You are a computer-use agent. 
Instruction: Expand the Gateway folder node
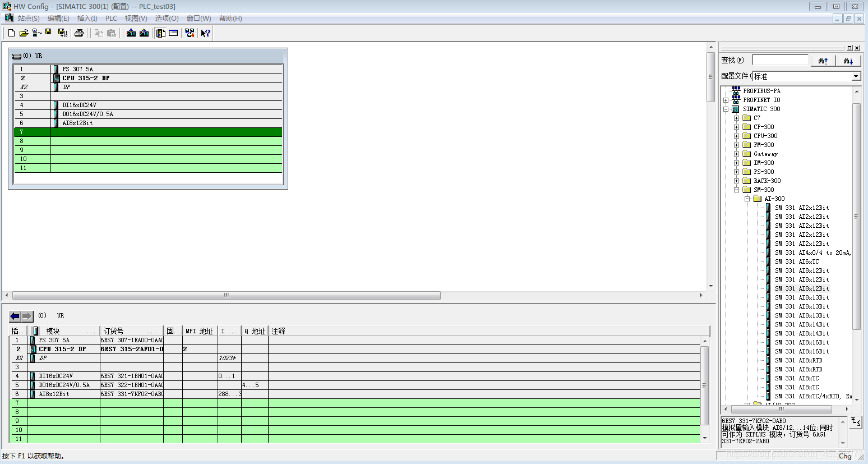point(737,154)
